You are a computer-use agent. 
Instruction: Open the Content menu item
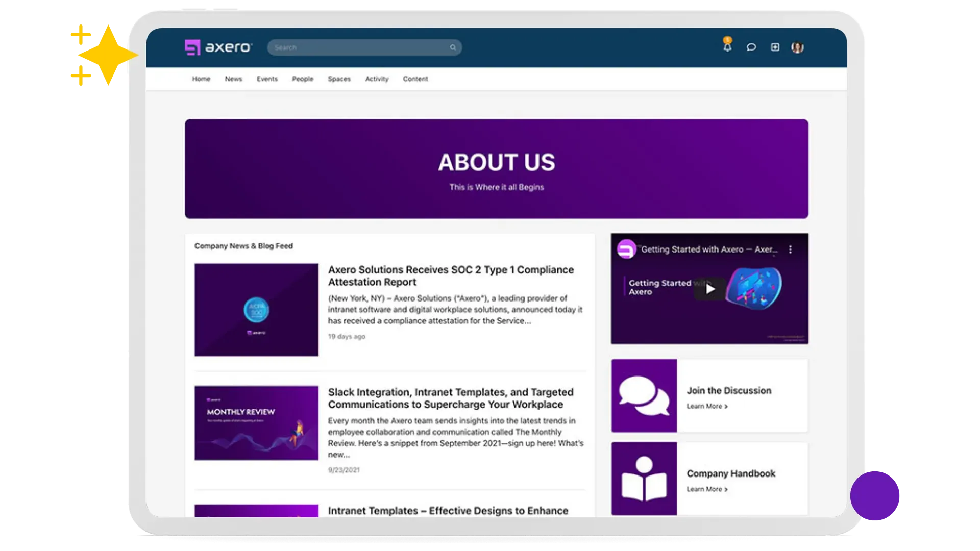[x=415, y=79]
